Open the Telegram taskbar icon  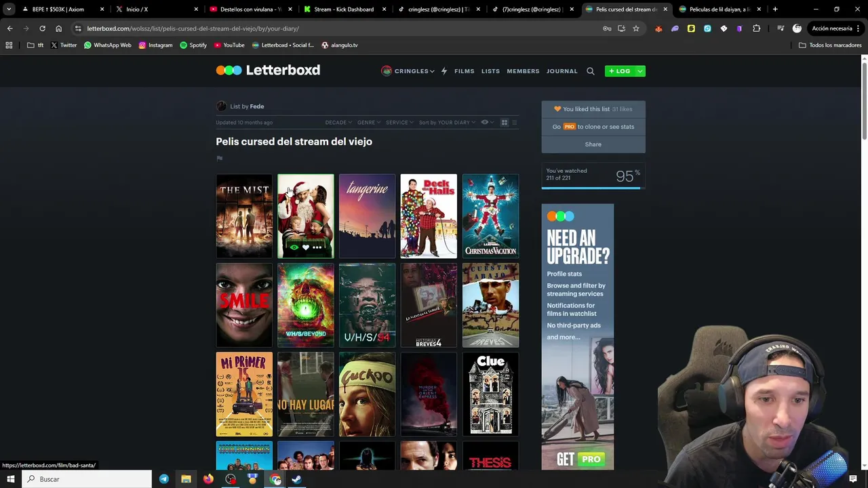pos(164,479)
